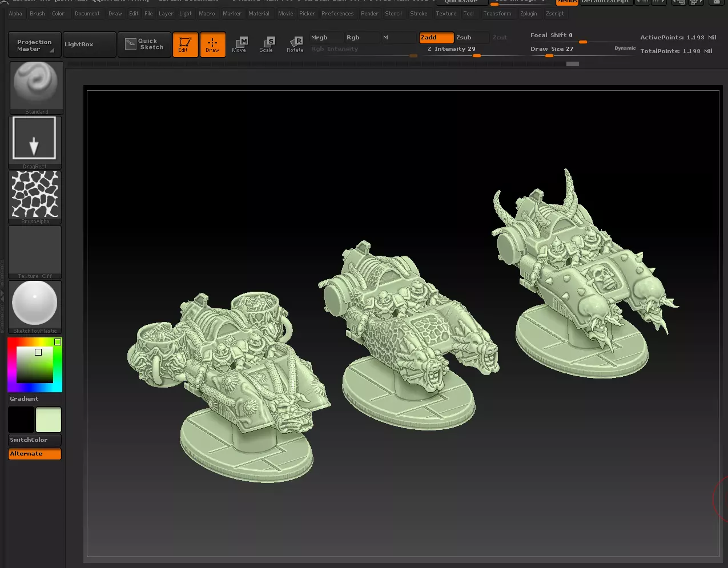
Task: Select the light green main color swatch
Action: click(49, 420)
